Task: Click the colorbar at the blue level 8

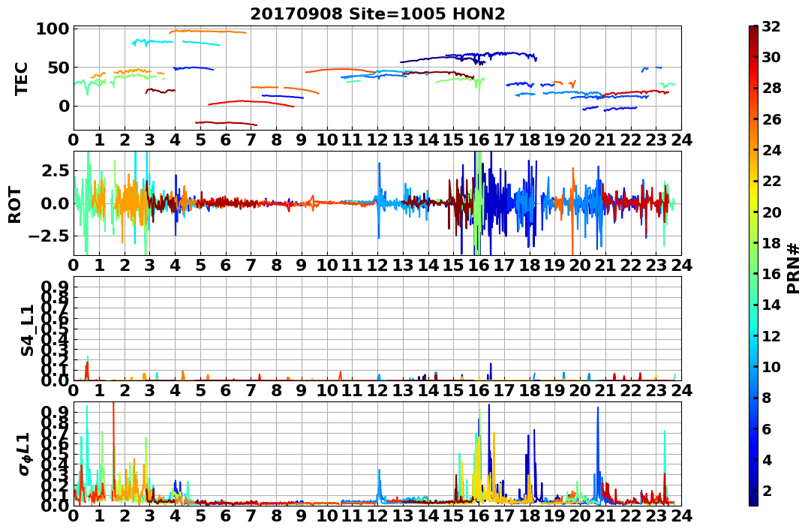Action: tap(753, 398)
